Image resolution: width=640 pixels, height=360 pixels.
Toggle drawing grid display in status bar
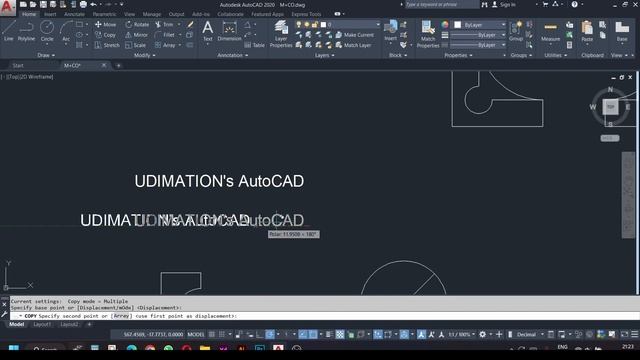212,334
